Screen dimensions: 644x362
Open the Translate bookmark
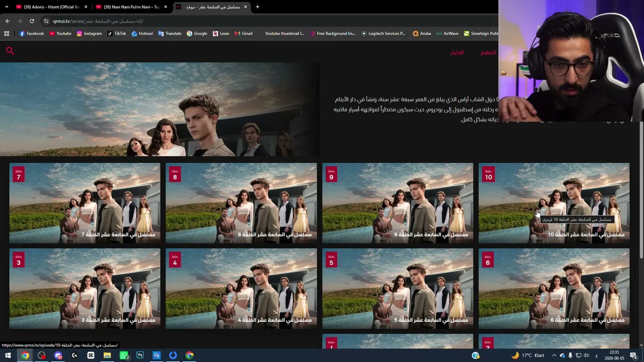point(170,34)
